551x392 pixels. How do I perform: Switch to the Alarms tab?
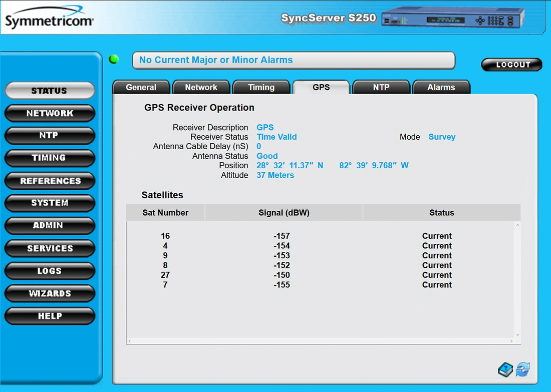coord(441,87)
